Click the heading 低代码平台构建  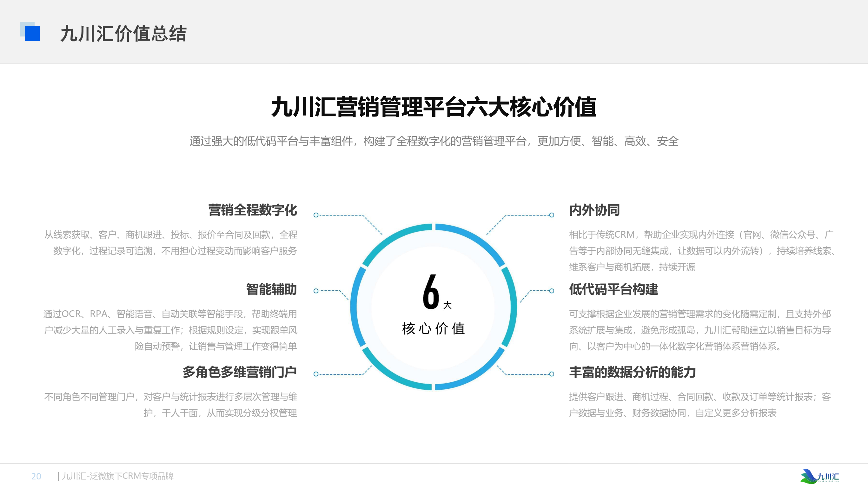pyautogui.click(x=613, y=289)
